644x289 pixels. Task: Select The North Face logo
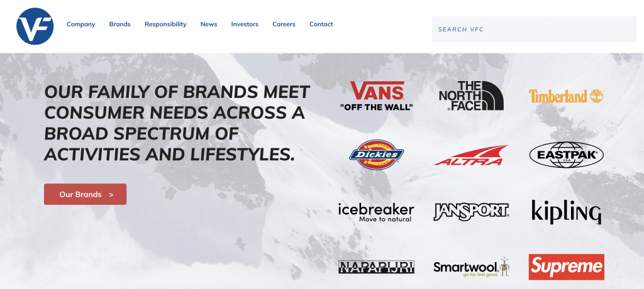(471, 95)
